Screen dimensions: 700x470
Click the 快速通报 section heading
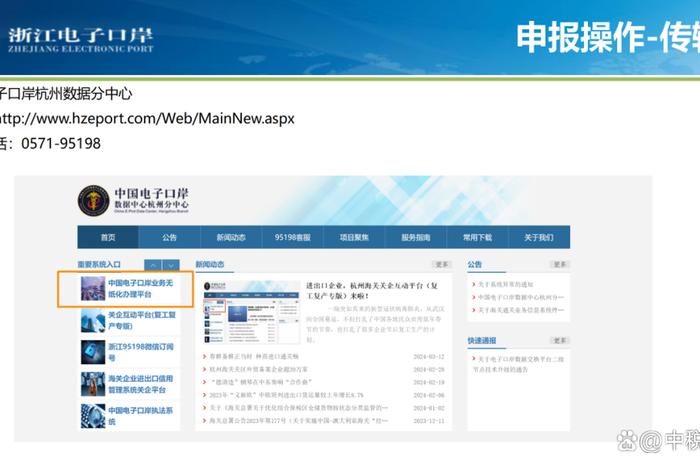tap(482, 341)
